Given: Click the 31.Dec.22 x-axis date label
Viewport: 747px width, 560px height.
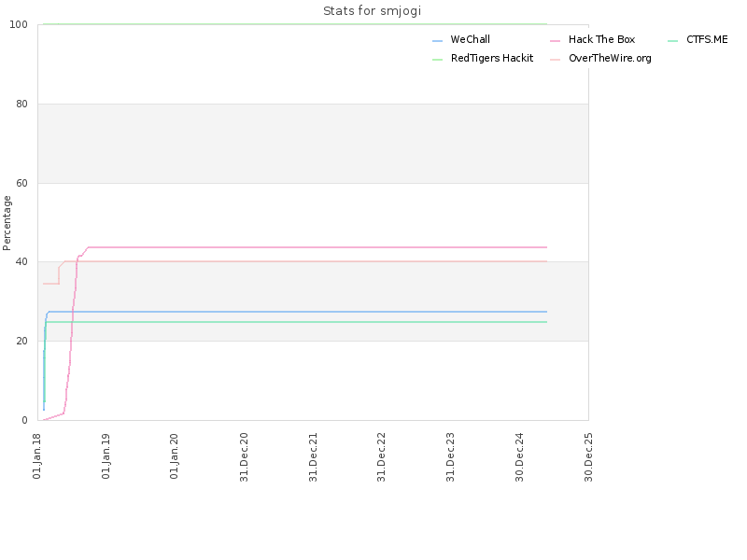Looking at the screenshot, I should [x=381, y=457].
